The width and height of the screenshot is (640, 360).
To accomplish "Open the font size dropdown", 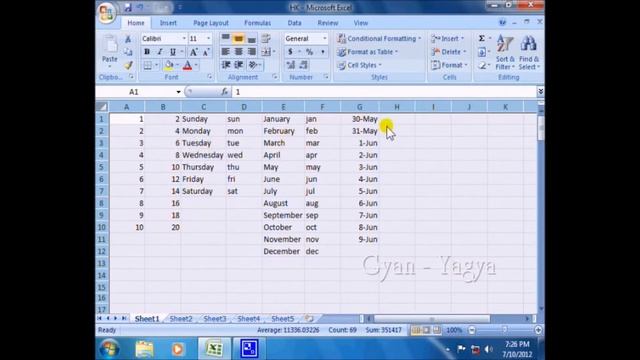I will (x=208, y=38).
